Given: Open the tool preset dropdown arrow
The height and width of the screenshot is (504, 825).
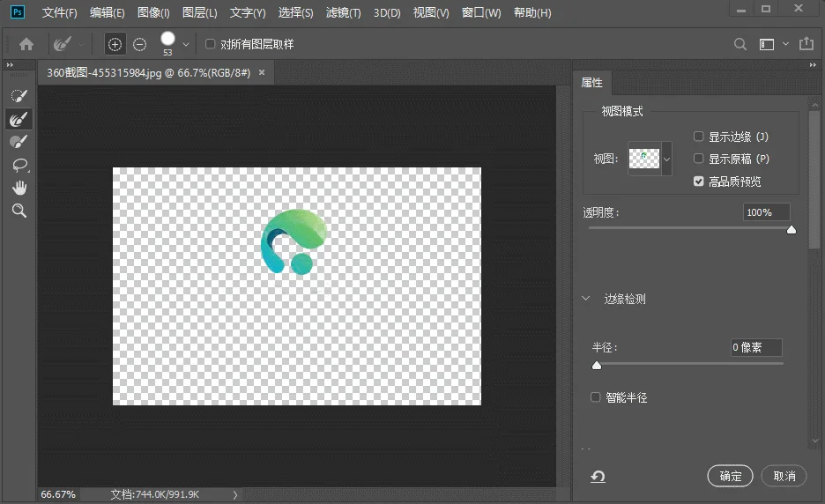Looking at the screenshot, I should [x=81, y=45].
